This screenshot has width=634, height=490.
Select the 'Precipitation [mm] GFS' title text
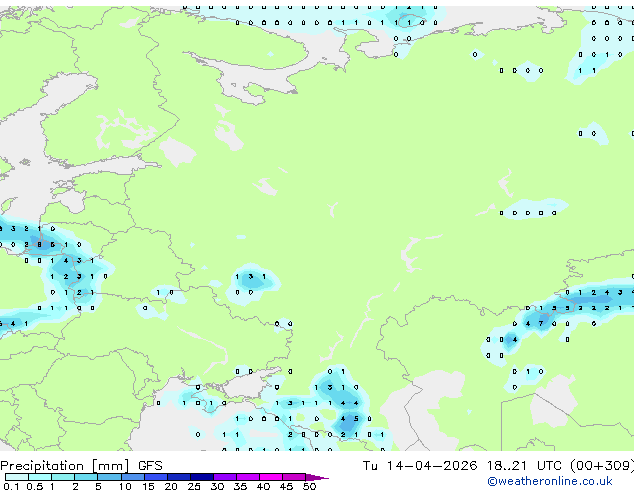81,466
